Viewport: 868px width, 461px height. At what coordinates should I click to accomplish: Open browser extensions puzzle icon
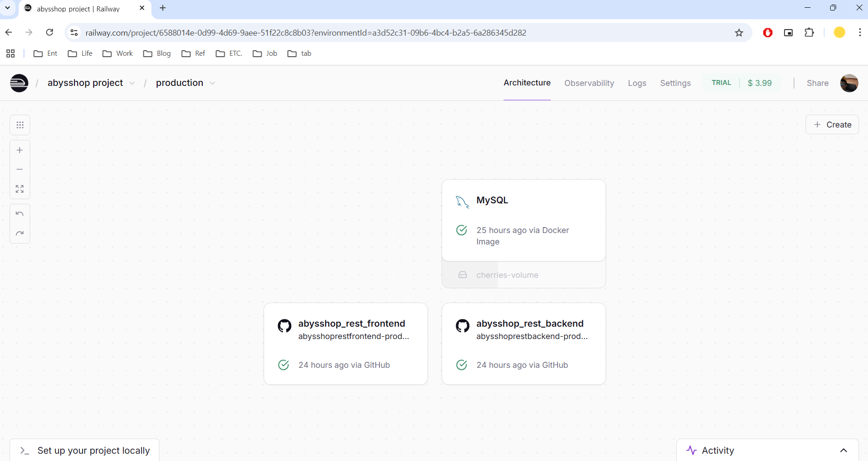[809, 32]
